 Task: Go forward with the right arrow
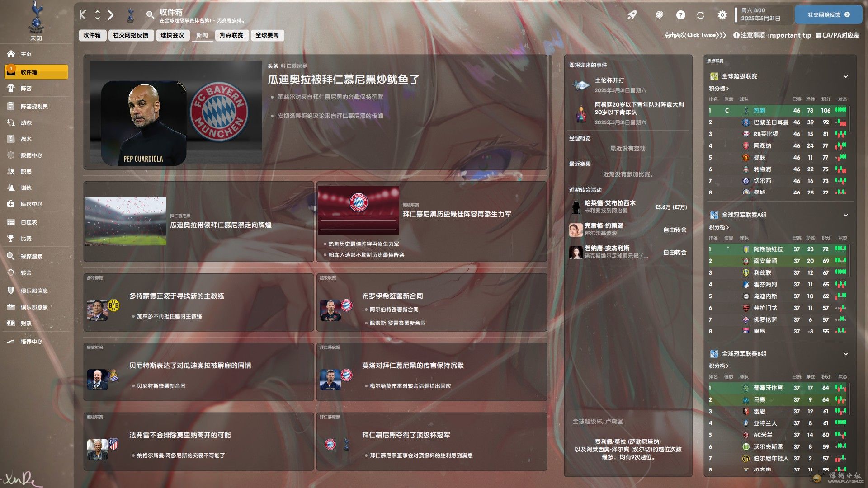coord(111,15)
